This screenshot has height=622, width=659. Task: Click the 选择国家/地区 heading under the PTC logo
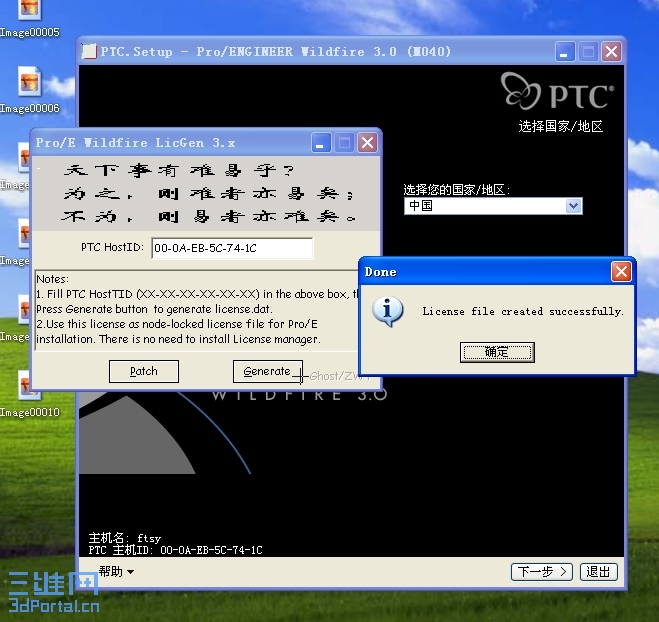coord(561,126)
